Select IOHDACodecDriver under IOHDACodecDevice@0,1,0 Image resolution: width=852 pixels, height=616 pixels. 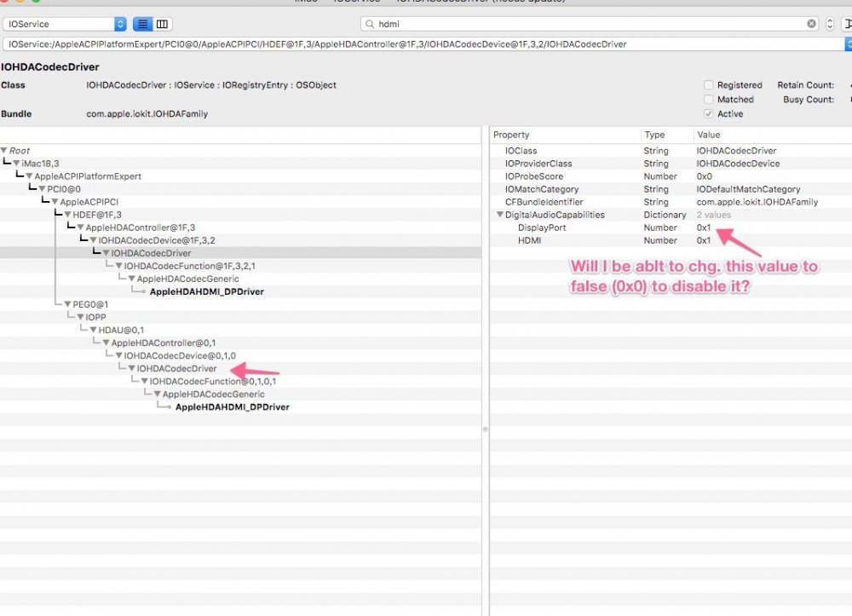pos(176,368)
